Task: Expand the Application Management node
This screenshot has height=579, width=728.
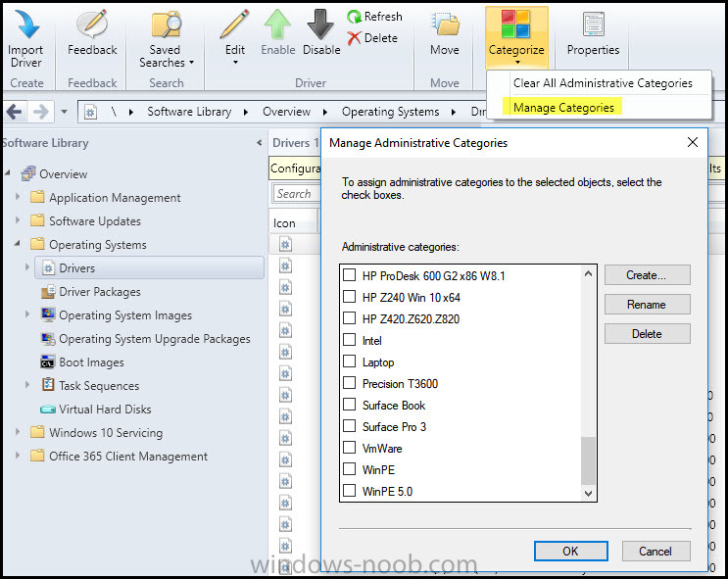Action: 18,196
